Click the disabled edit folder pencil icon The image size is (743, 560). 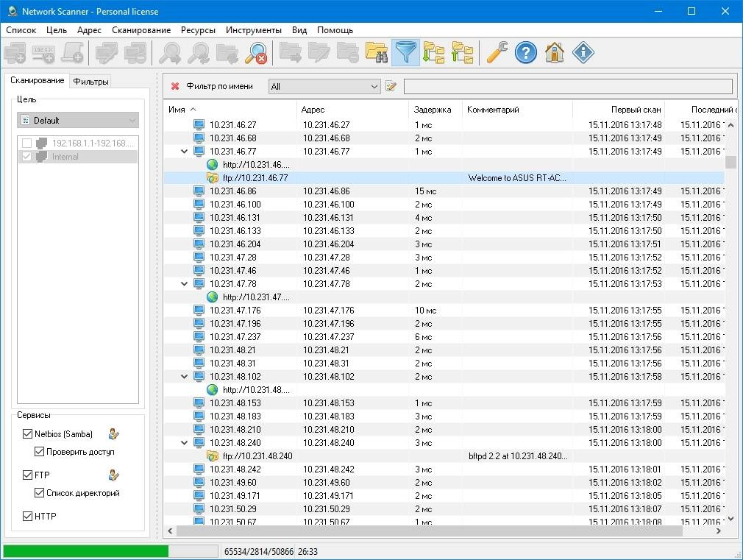(319, 53)
